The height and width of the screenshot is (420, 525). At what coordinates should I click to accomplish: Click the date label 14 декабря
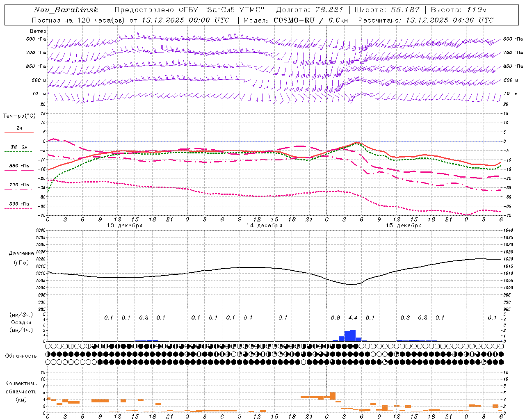pos(264,226)
